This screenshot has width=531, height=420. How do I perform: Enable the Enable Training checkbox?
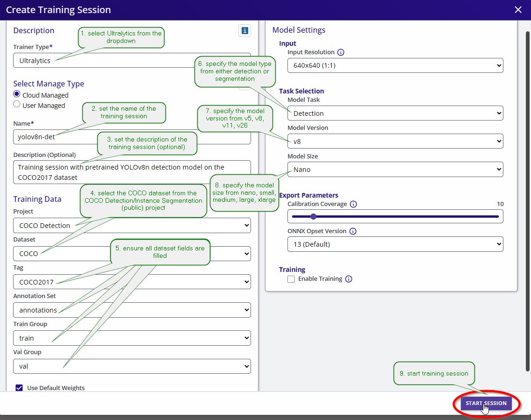tap(291, 279)
